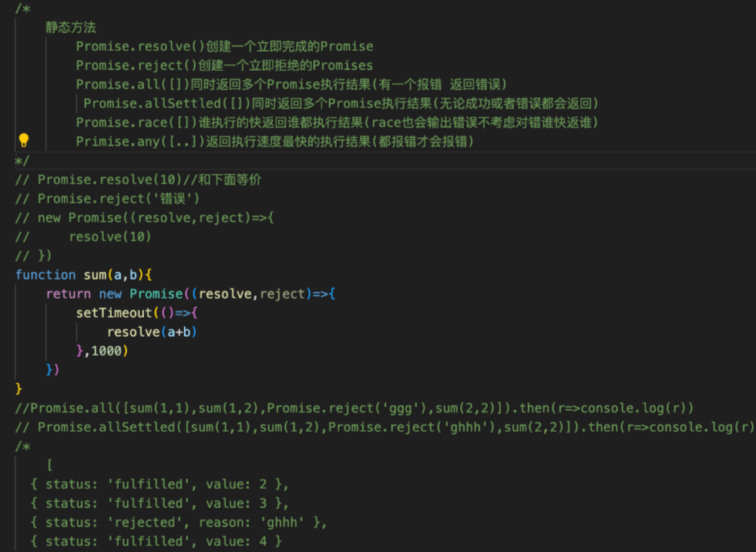Screen dimensions: 756x552
Task: Click the comment line starting "Promise.all([])同时返回"
Action: click(292, 85)
